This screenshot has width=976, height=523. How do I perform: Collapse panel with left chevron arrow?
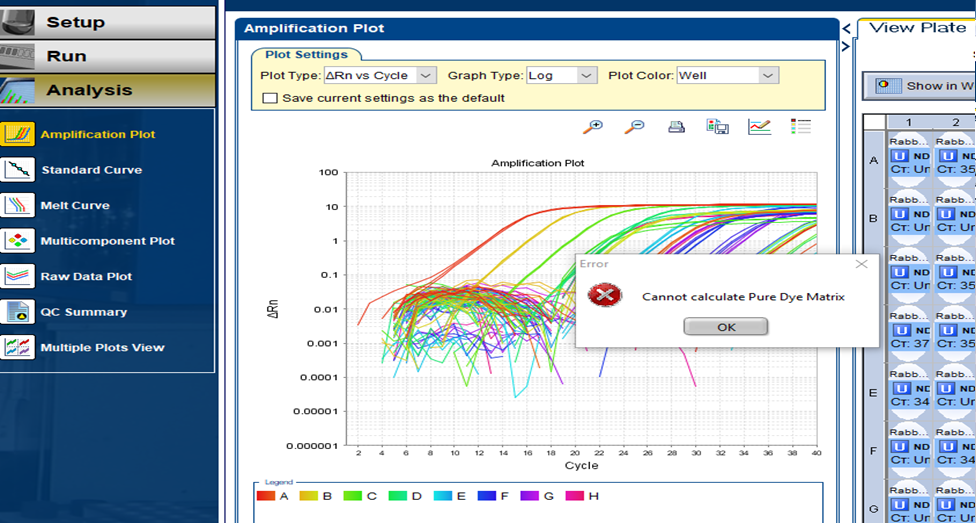click(846, 28)
